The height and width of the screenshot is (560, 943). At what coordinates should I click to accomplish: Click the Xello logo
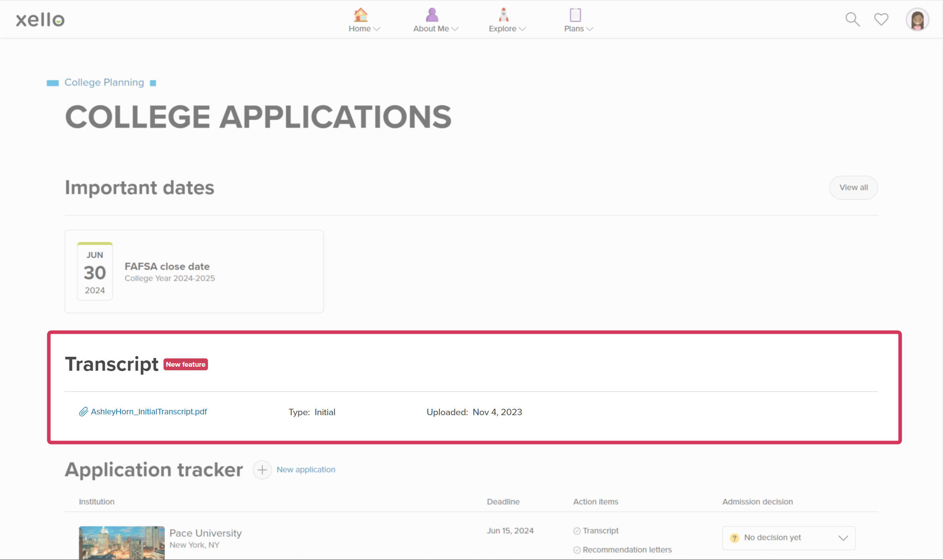point(40,19)
